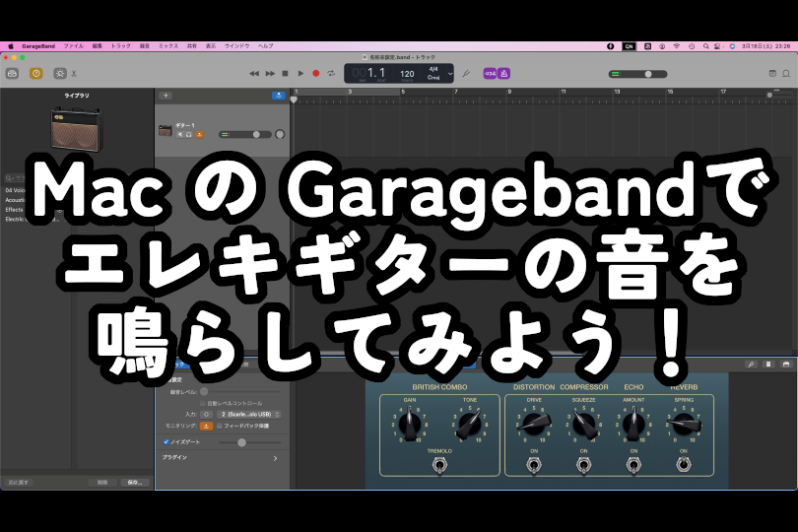Image resolution: width=798 pixels, height=532 pixels.
Task: Open the Loop Browser icon
Action: click(786, 73)
